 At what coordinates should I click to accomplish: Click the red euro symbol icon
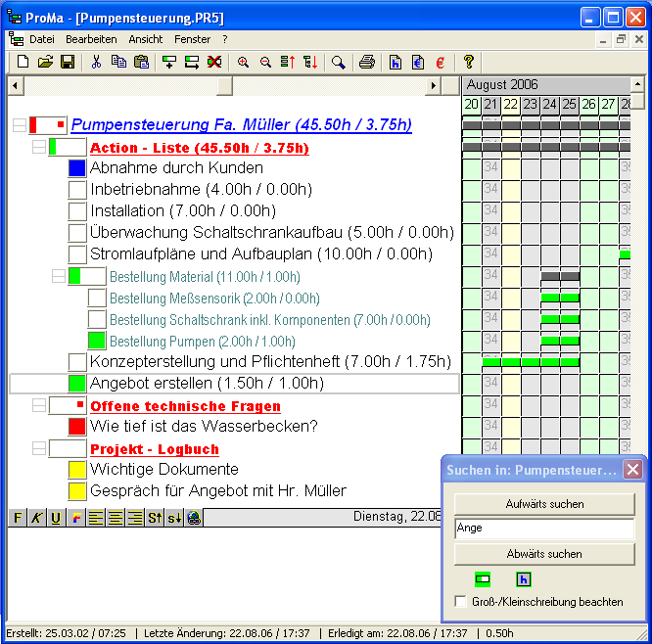[441, 62]
